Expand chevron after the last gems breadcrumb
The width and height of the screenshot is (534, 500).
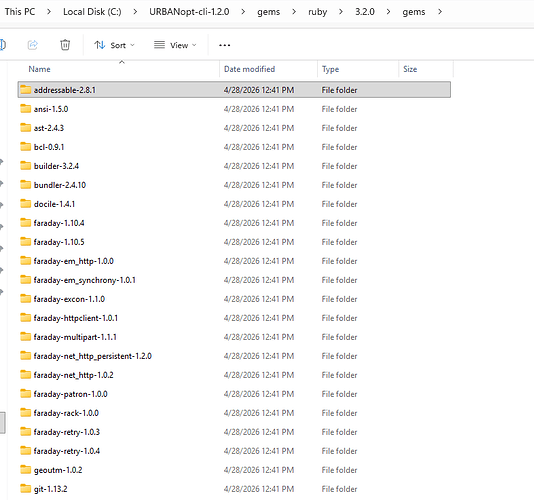[440, 12]
